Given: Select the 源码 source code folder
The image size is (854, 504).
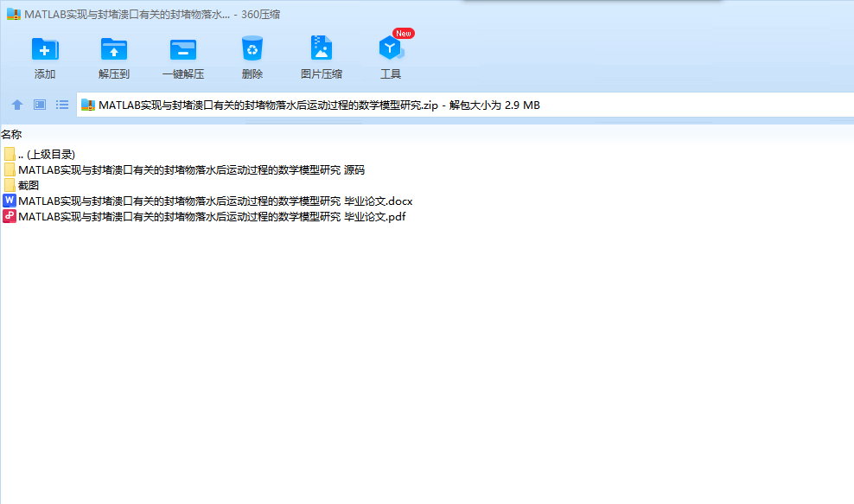Looking at the screenshot, I should (184, 170).
